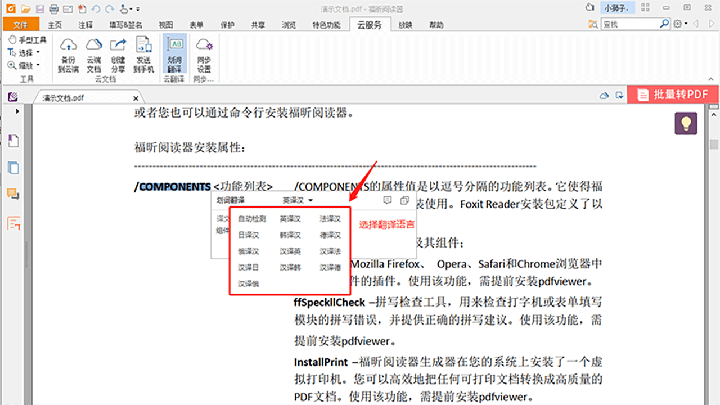720x405 pixels.
Task: Select 日译汉 Japanese to Chinese
Action: (248, 235)
